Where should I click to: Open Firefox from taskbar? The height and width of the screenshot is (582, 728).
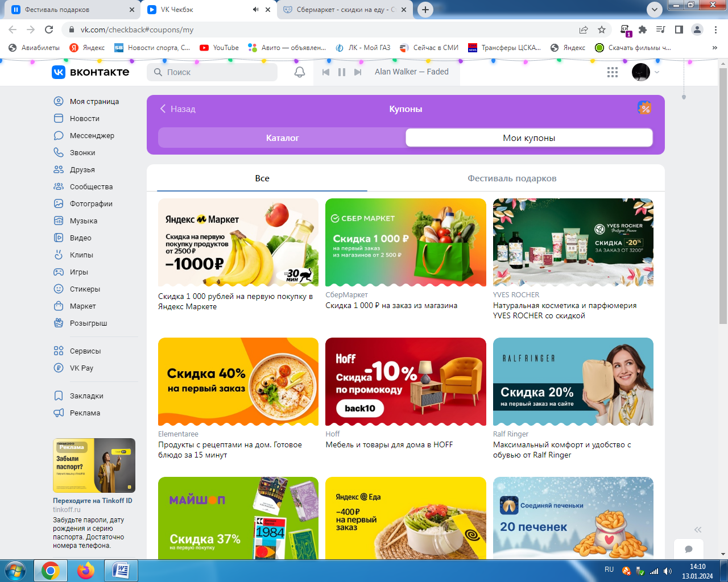point(86,571)
